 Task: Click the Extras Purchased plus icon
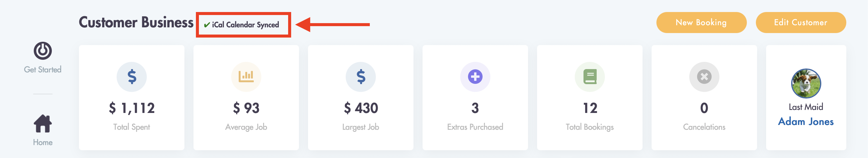(x=475, y=77)
